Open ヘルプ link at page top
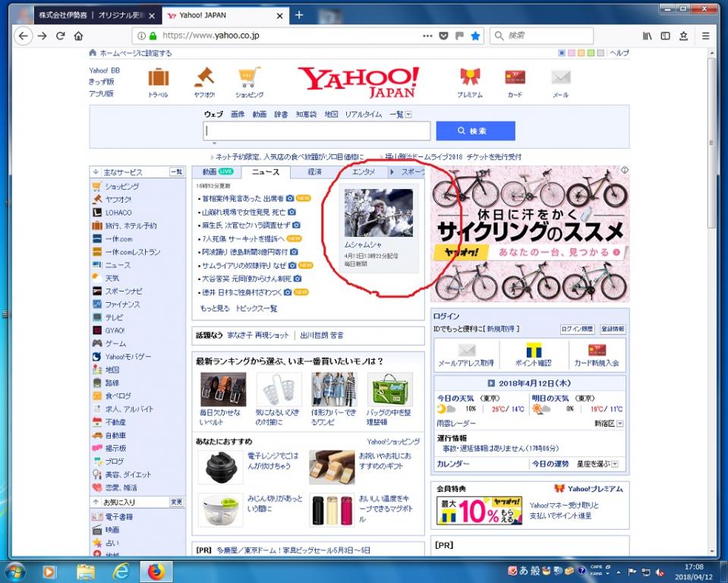This screenshot has width=728, height=583. [x=619, y=53]
